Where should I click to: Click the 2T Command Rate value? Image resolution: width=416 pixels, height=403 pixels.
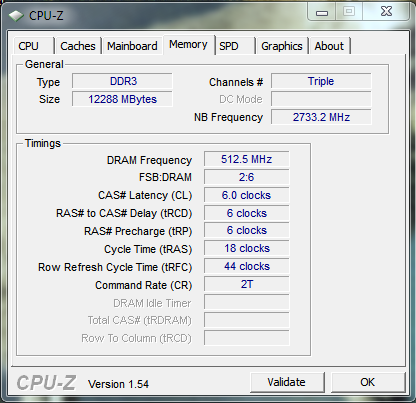247,284
